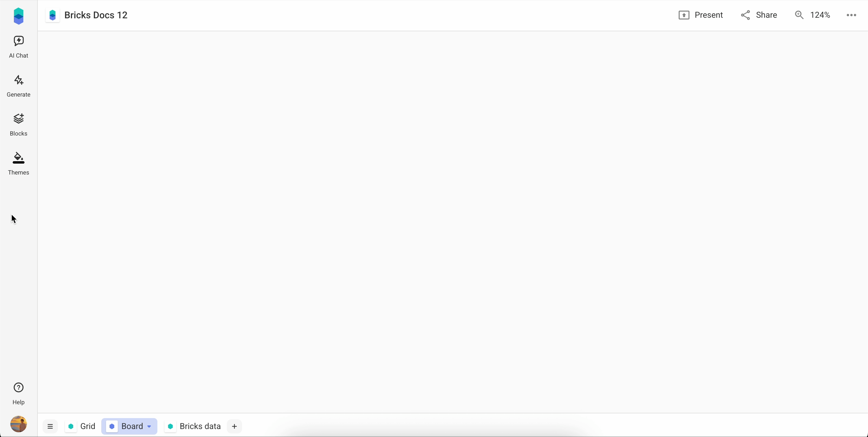868x437 pixels.
Task: Open the pages list hamburger menu
Action: coord(50,426)
